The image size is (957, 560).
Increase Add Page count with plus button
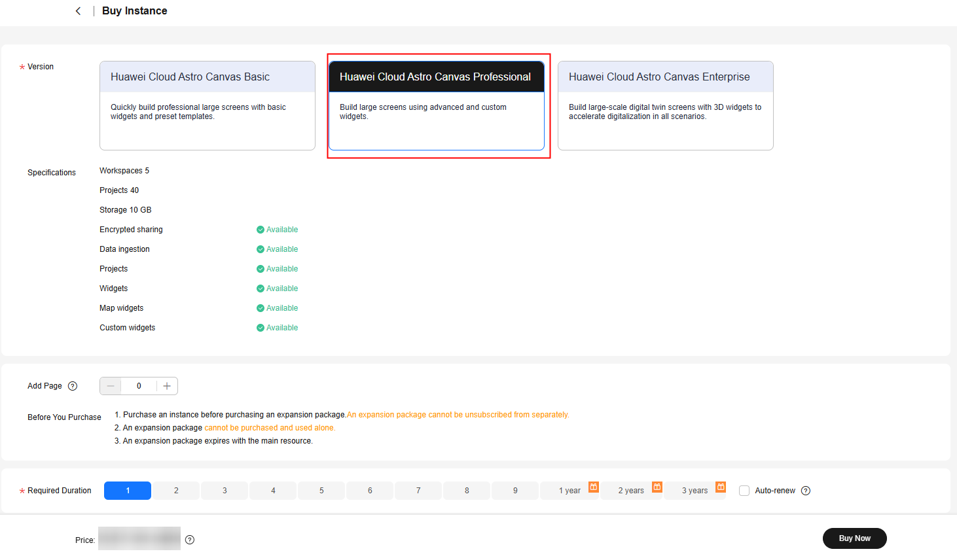point(167,386)
